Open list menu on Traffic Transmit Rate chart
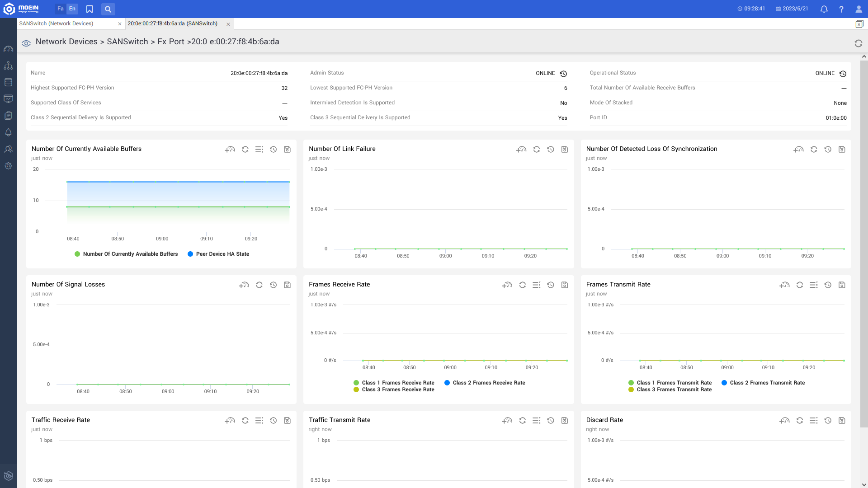This screenshot has width=868, height=488. (537, 420)
